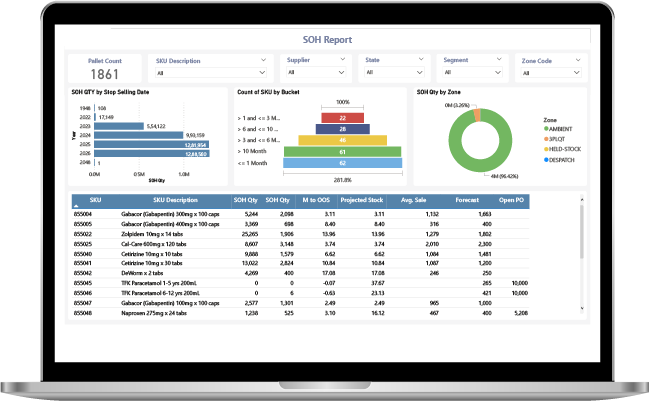Click the '<= 1 Month' bucket label

252,163
